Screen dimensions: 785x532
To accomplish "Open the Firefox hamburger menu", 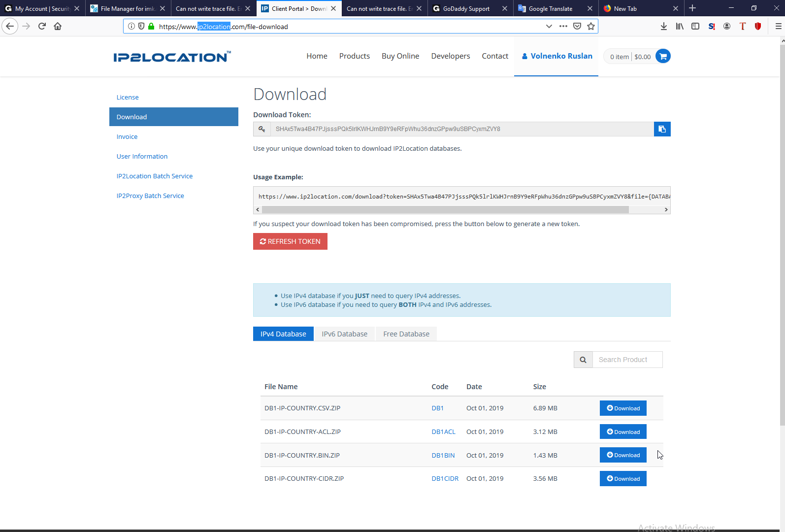I will (778, 26).
